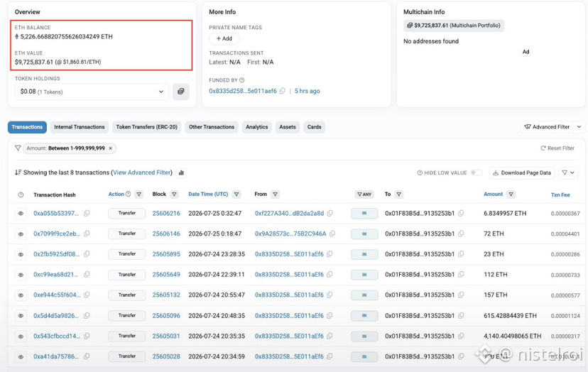This screenshot has width=588, height=372.
Task: Filter the Action column
Action: (x=139, y=195)
